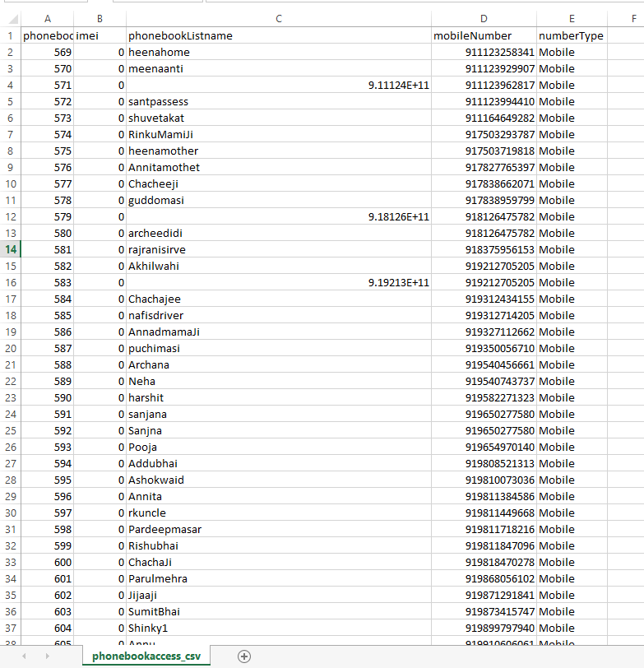Image resolution: width=644 pixels, height=668 pixels.
Task: Select column E header
Action: coord(572,18)
